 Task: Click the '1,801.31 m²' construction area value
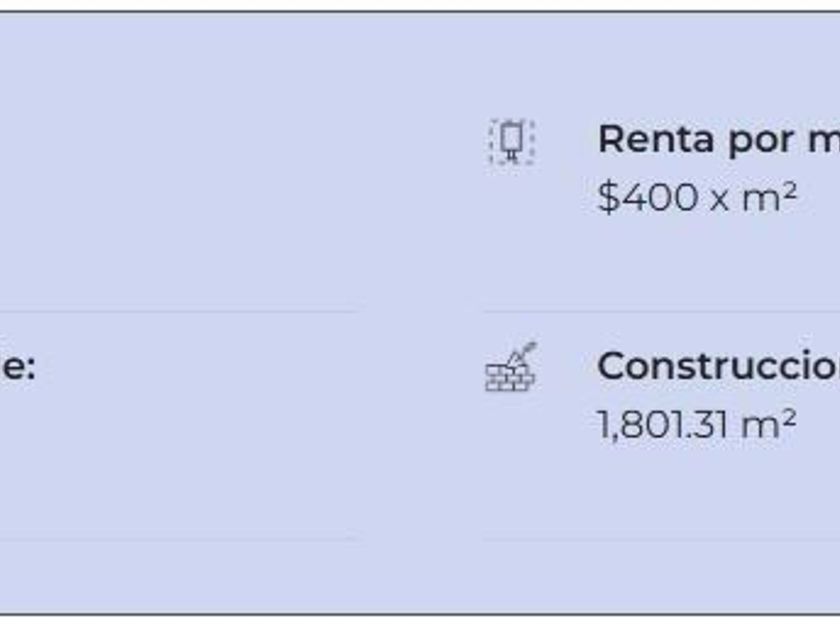click(x=696, y=424)
